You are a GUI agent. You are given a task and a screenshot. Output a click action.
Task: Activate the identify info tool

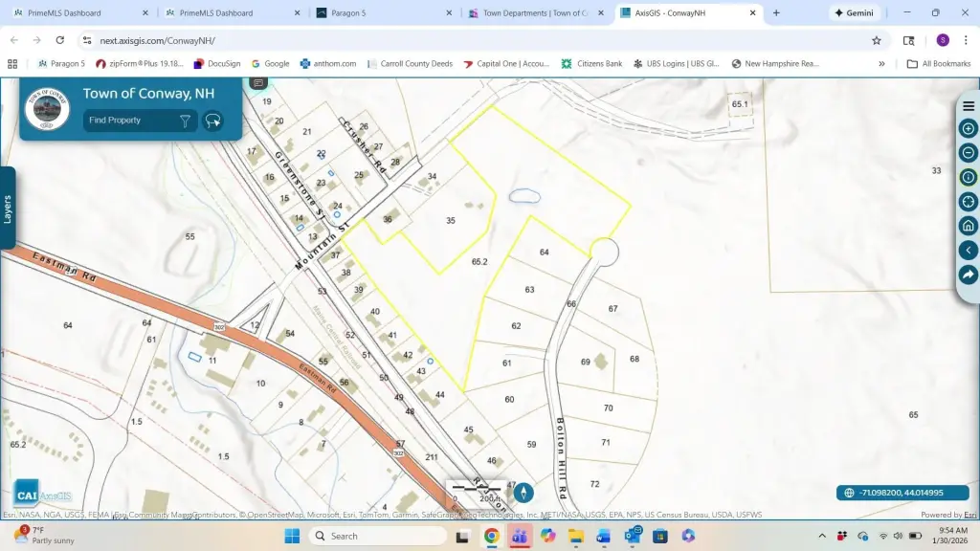[x=968, y=177]
